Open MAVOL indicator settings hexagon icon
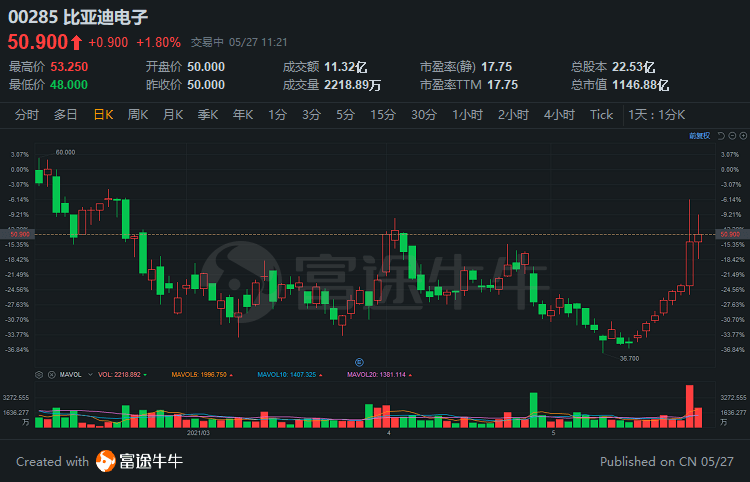This screenshot has height=482, width=750. [x=39, y=374]
